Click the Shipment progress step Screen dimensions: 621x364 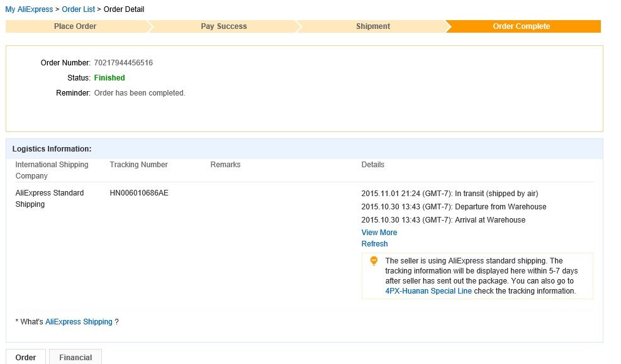(x=373, y=26)
